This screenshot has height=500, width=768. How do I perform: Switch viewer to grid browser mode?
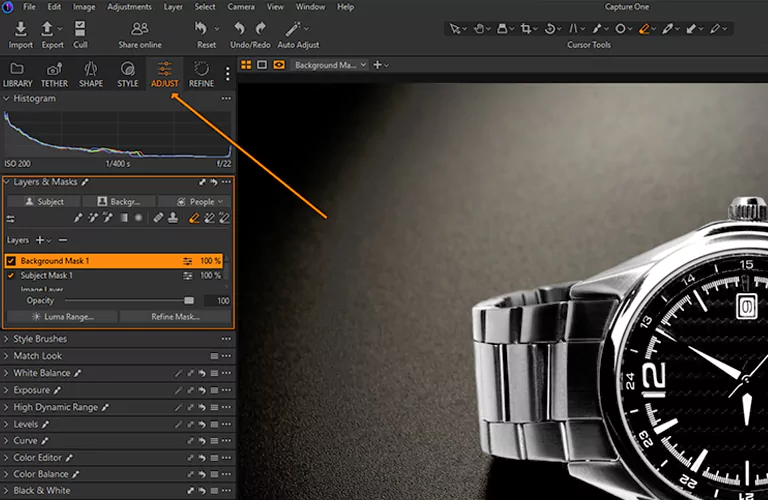tap(246, 65)
